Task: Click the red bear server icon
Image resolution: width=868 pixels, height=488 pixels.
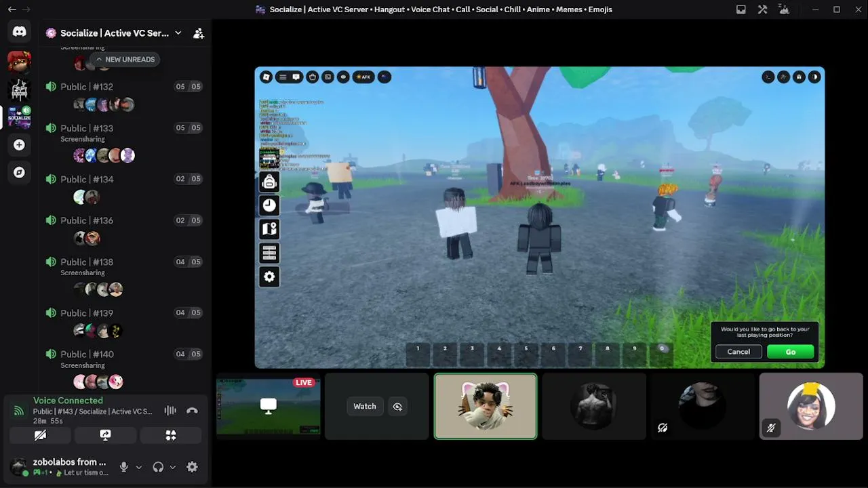Action: [19, 62]
